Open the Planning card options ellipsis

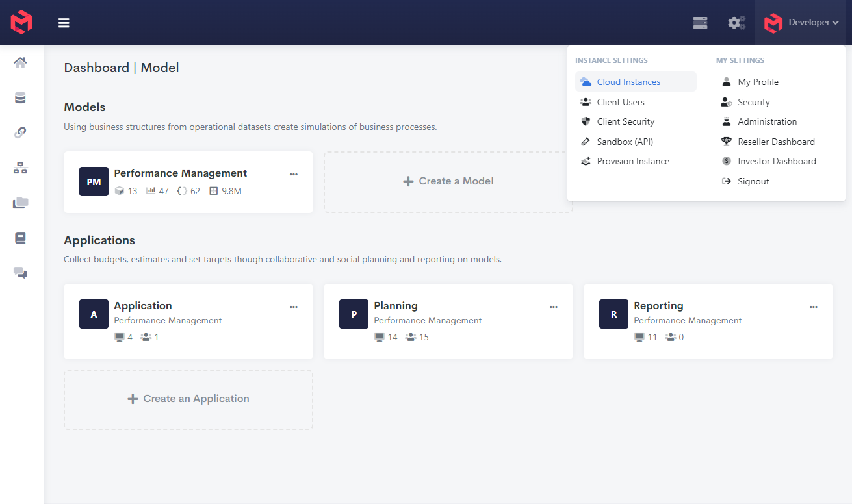click(x=554, y=307)
